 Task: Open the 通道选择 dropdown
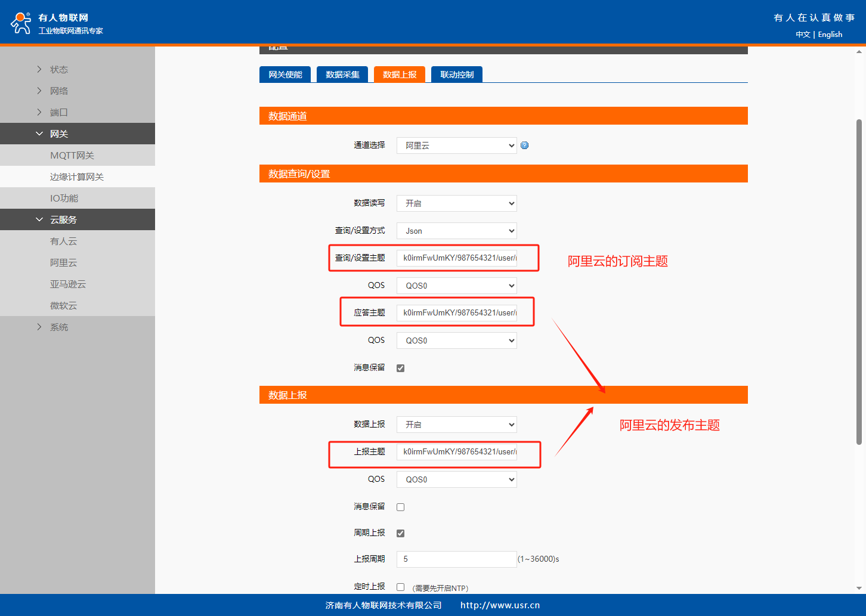point(457,146)
